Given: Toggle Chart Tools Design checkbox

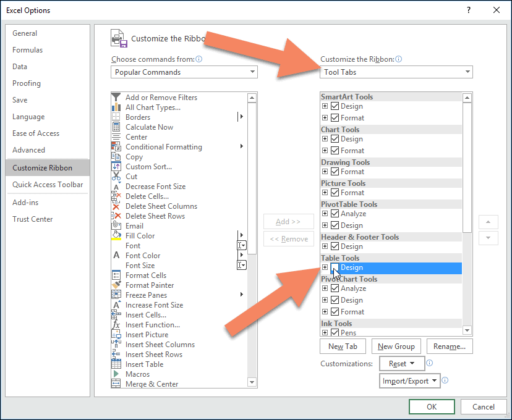Looking at the screenshot, I should click(335, 138).
